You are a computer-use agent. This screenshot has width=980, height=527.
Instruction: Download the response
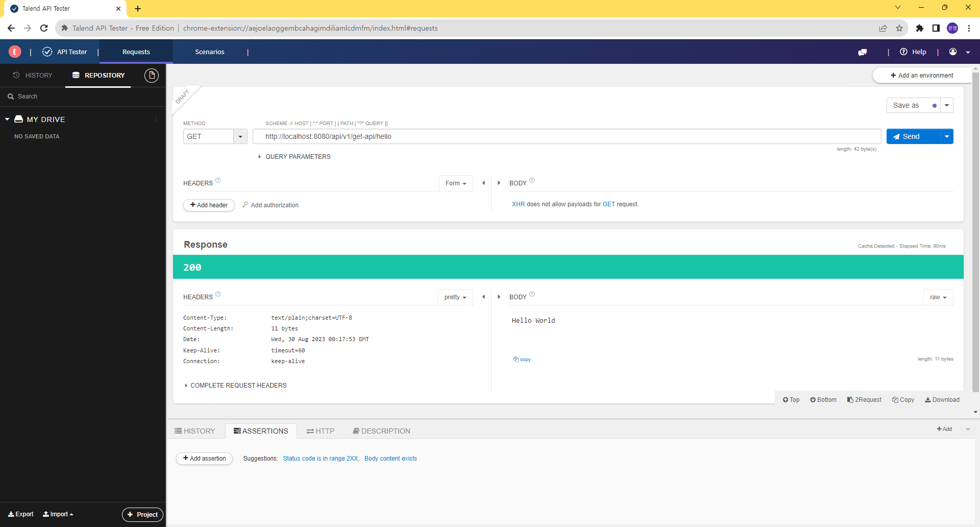tap(942, 400)
